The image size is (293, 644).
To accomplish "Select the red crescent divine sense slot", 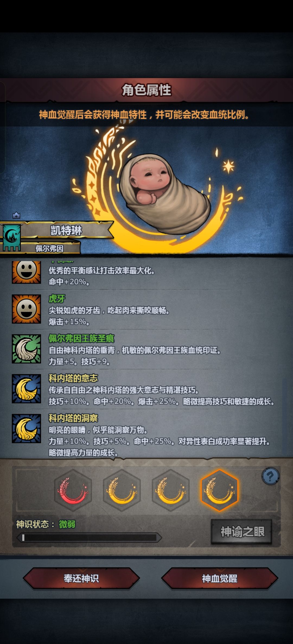I will tap(73, 491).
